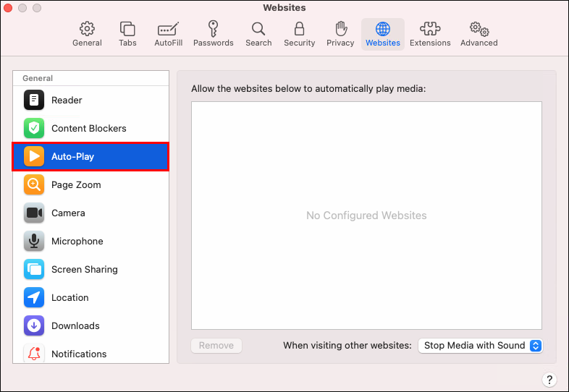Select Auto-Play in the sidebar
The image size is (569, 392).
[90, 157]
